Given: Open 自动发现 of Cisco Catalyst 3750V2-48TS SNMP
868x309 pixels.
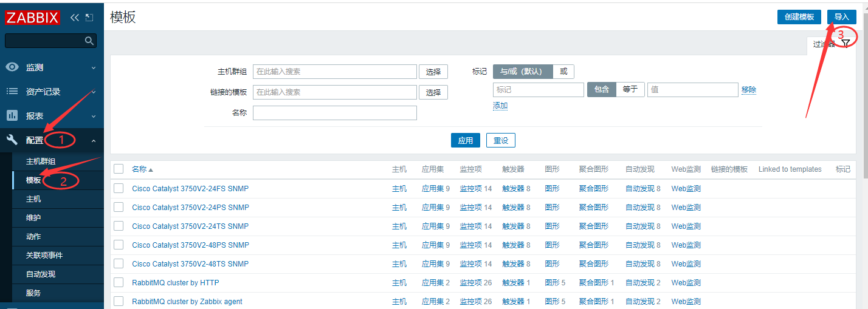Looking at the screenshot, I should [x=640, y=264].
